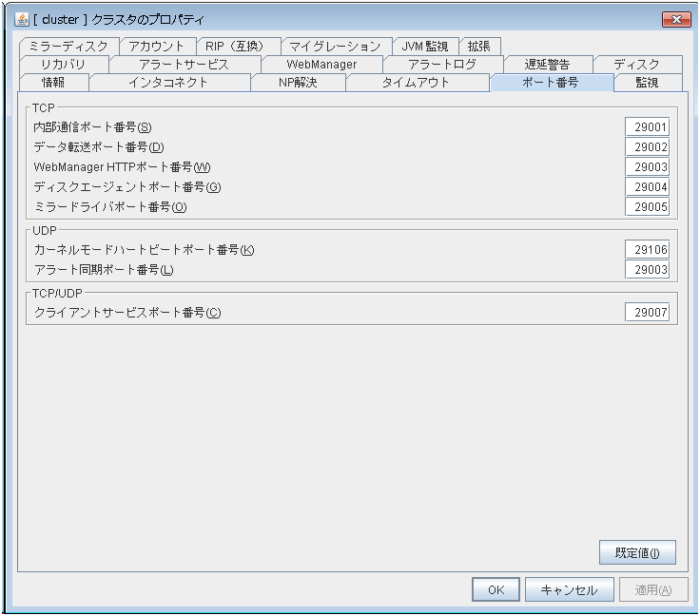Open the WebManager tab

tap(321, 64)
